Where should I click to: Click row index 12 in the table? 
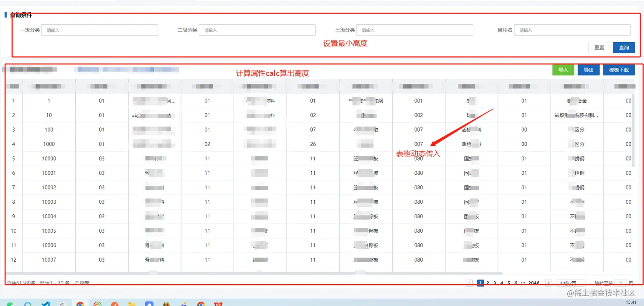[14, 260]
